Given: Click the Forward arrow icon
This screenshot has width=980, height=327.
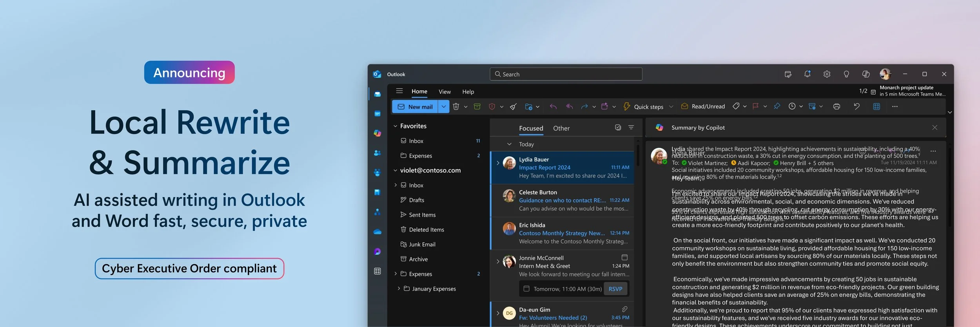Looking at the screenshot, I should 584,106.
